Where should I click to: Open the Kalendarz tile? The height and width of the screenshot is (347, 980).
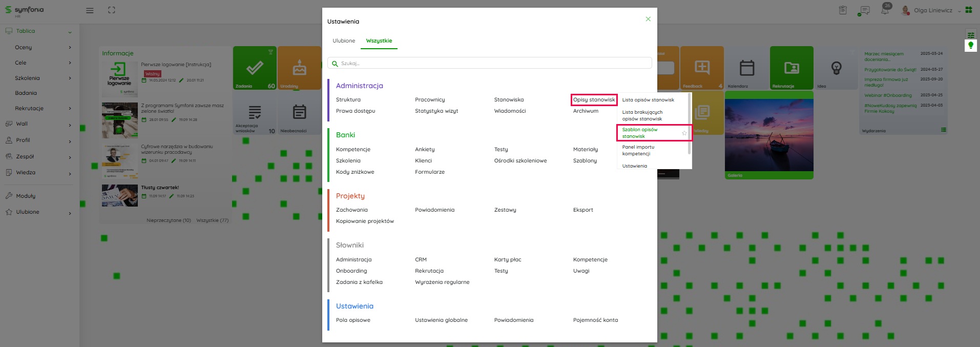747,68
